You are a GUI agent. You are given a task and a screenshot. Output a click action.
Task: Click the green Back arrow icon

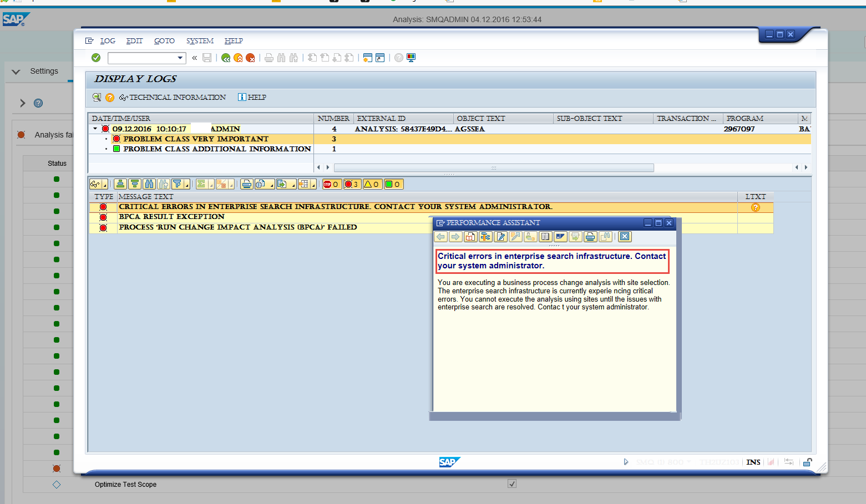coord(226,58)
